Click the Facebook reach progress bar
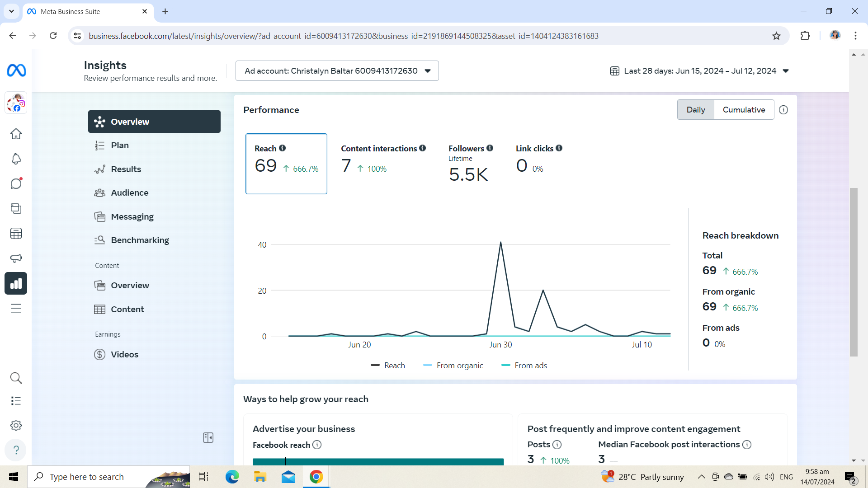Viewport: 868px width, 488px height. pos(378,462)
